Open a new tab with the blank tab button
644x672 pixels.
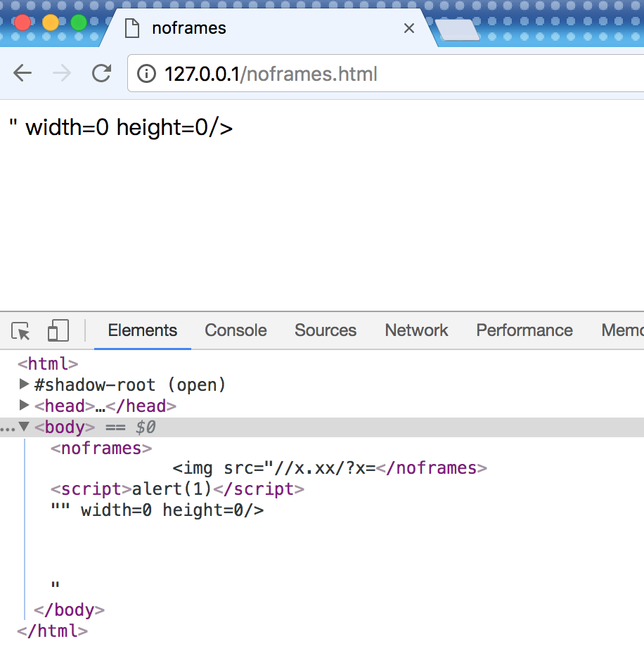coord(458,30)
